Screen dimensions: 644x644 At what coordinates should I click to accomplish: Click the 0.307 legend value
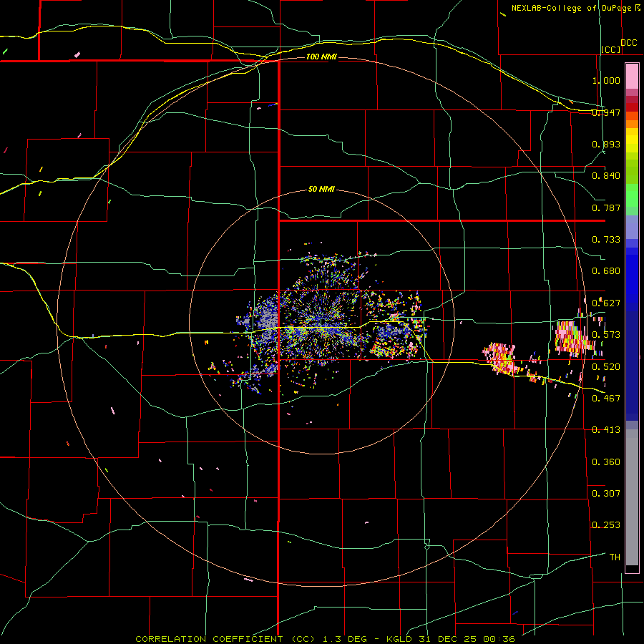606,493
